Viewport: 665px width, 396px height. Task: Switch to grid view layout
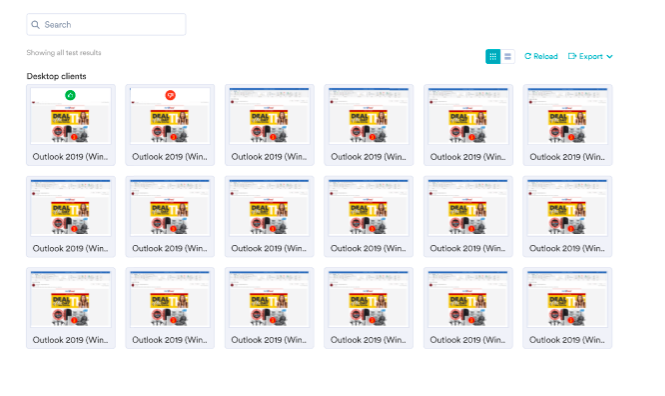[493, 56]
